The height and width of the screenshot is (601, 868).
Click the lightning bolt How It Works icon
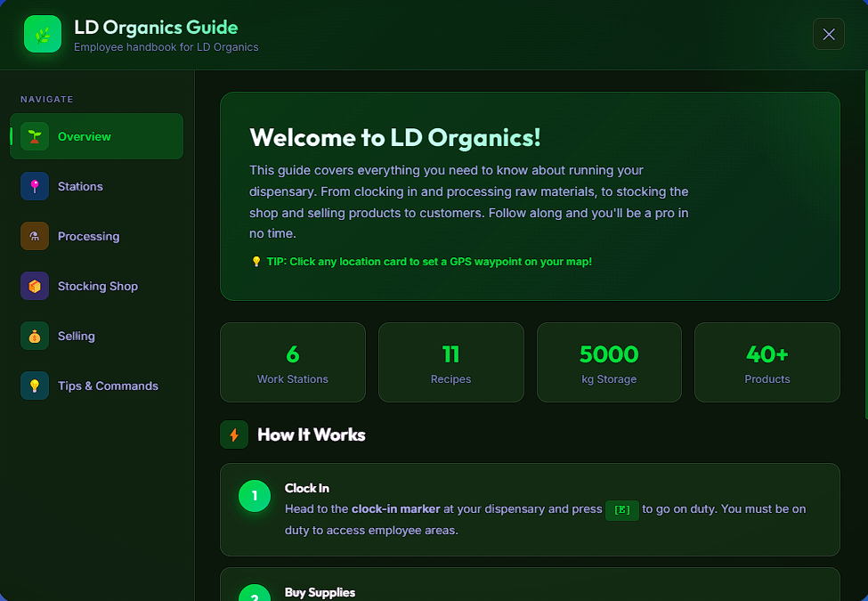click(234, 435)
